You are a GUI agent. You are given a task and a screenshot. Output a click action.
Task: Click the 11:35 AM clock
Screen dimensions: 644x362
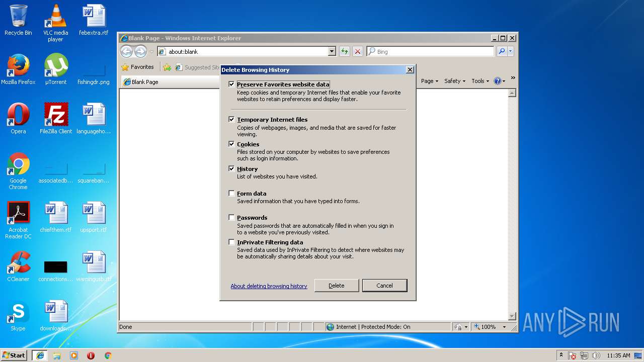click(618, 355)
